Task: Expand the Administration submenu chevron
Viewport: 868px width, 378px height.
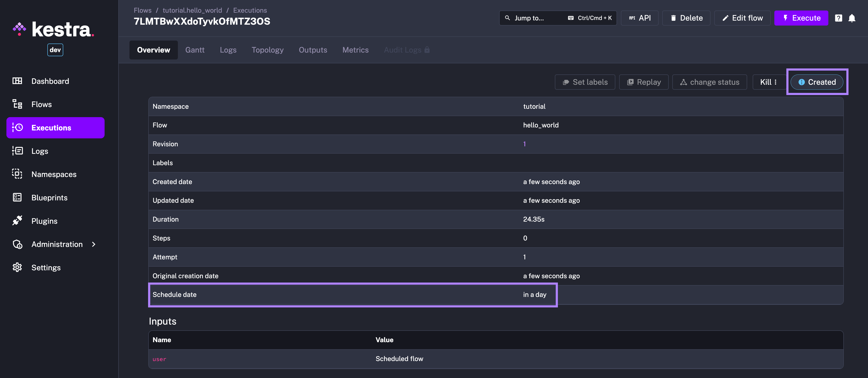Action: coord(94,245)
